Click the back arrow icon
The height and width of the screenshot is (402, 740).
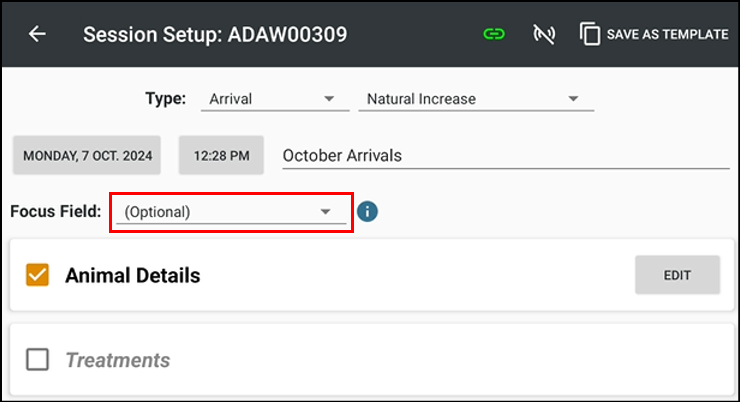(x=37, y=34)
